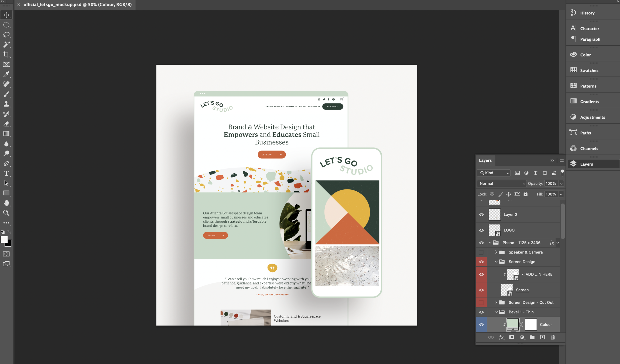Collapse the Bevel 1 - Thin group

pyautogui.click(x=496, y=312)
